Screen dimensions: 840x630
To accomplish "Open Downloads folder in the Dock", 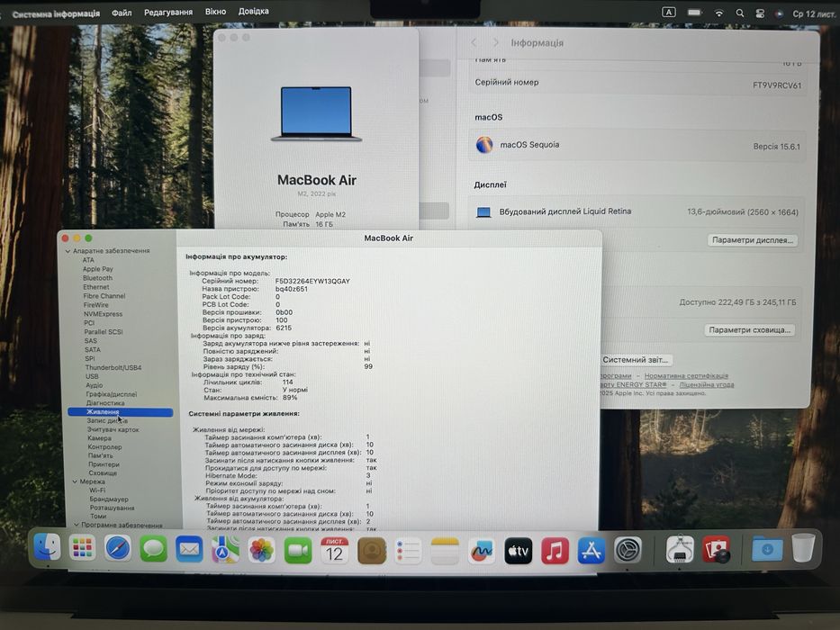I will (x=767, y=549).
